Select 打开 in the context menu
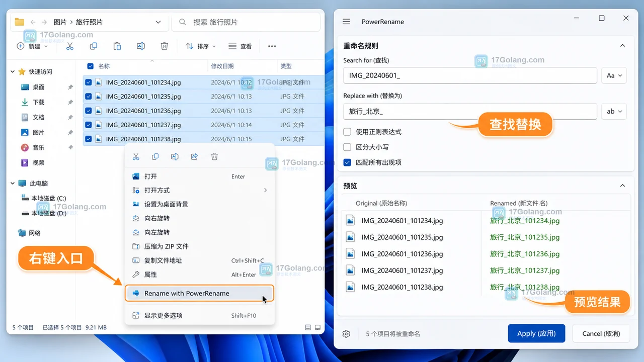Image resolution: width=644 pixels, height=362 pixels. click(x=199, y=176)
